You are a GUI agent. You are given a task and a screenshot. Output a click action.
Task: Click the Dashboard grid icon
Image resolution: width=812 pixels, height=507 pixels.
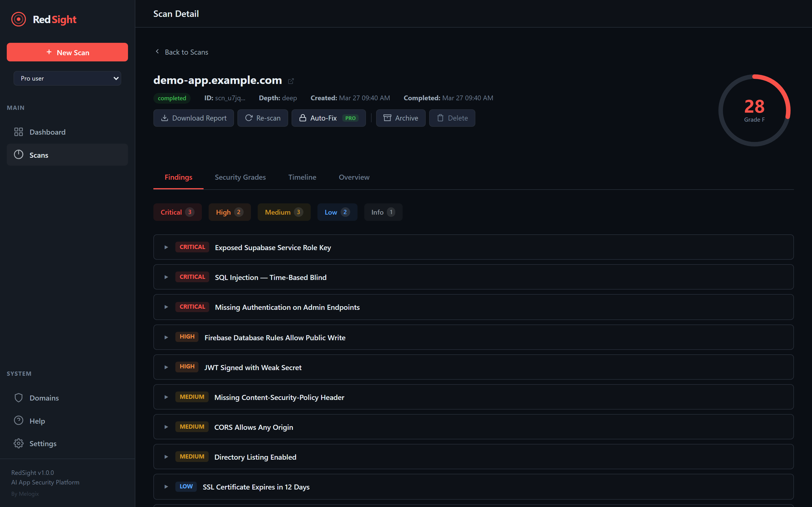[18, 132]
